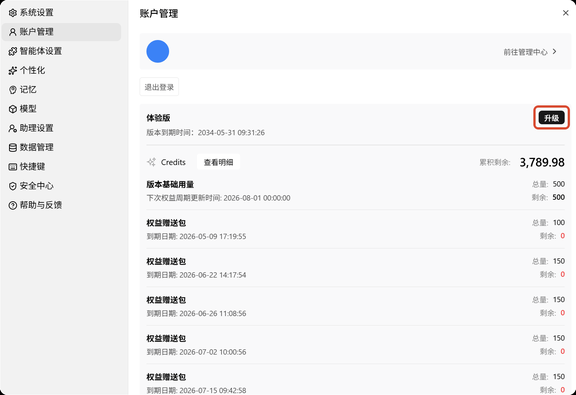The width and height of the screenshot is (576, 395).
Task: Click the 退出登录 button
Action: [x=159, y=87]
